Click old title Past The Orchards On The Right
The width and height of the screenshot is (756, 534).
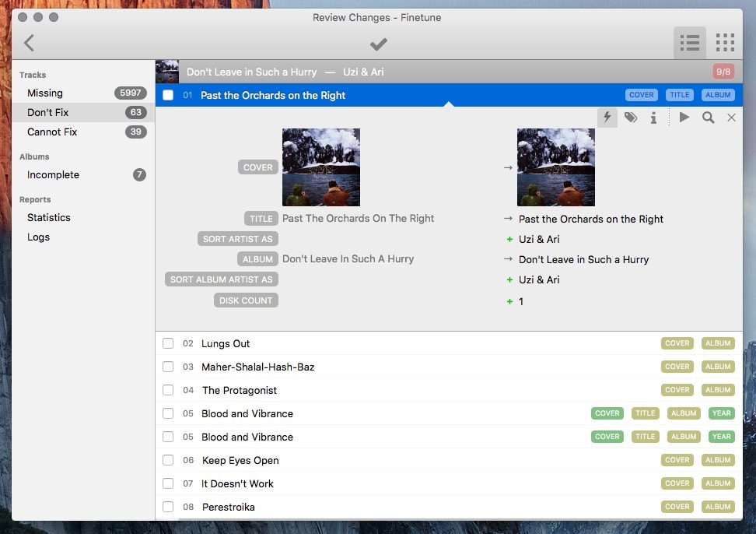pyautogui.click(x=359, y=219)
